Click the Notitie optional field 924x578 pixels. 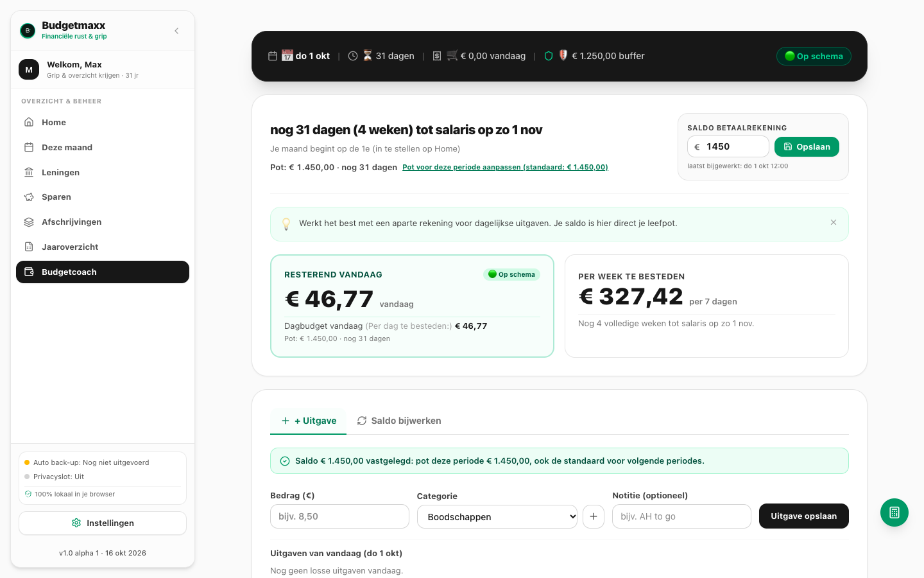681,516
